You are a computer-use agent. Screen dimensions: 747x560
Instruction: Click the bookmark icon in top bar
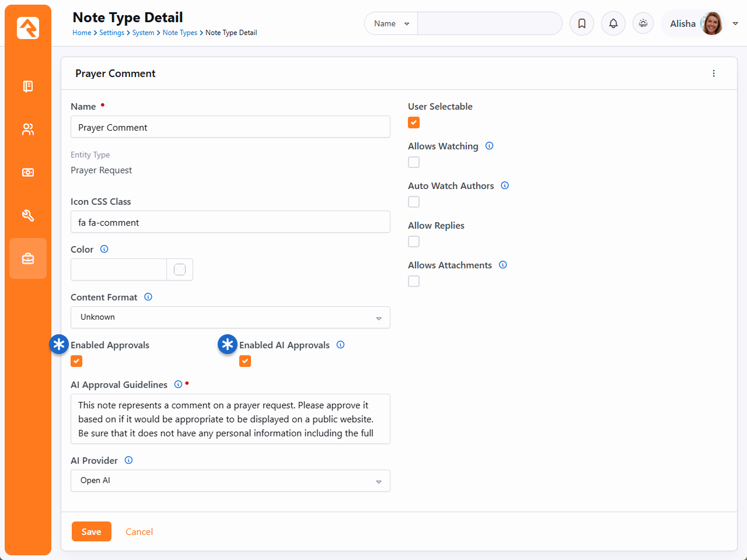tap(582, 23)
